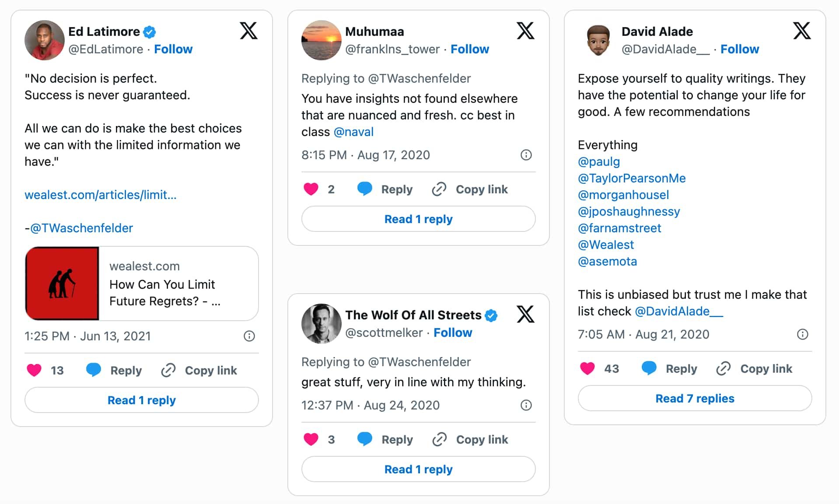Open the info icon on David Alade's tweet

pyautogui.click(x=802, y=334)
